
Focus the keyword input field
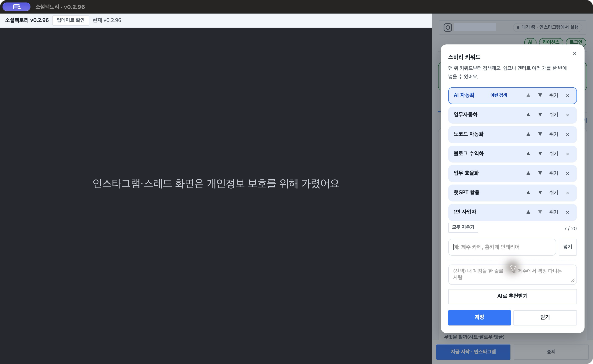click(x=502, y=247)
